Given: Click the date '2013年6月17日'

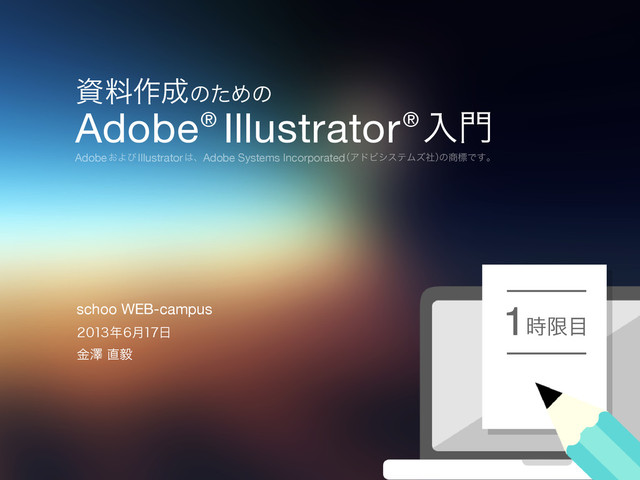Looking at the screenshot, I should (x=123, y=332).
